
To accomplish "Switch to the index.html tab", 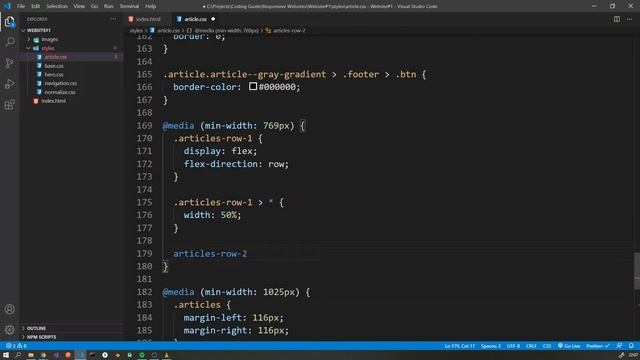I will [x=148, y=19].
